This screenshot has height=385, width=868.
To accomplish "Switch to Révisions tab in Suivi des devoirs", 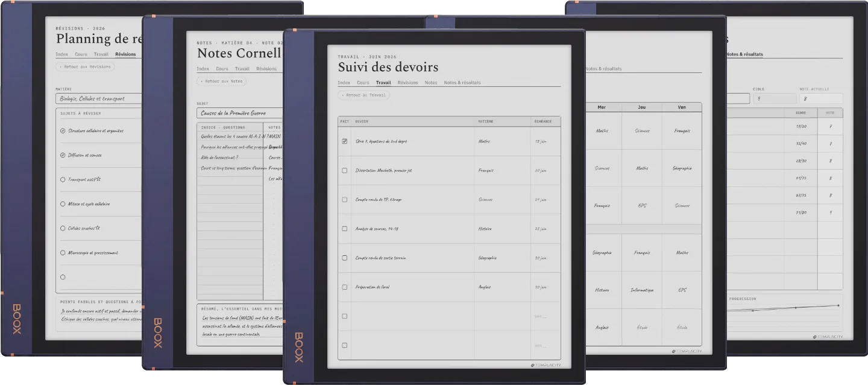I will (x=408, y=83).
